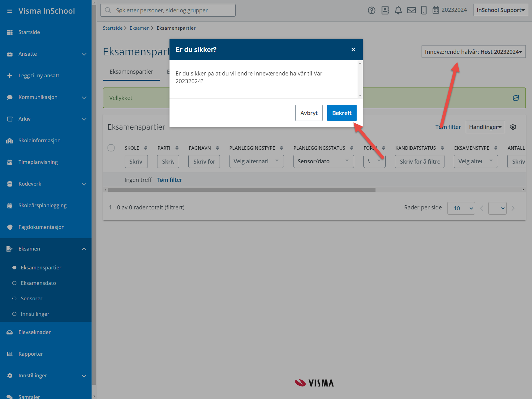Image resolution: width=532 pixels, height=399 pixels.
Task: Click Bekreft to confirm
Action: (342, 113)
